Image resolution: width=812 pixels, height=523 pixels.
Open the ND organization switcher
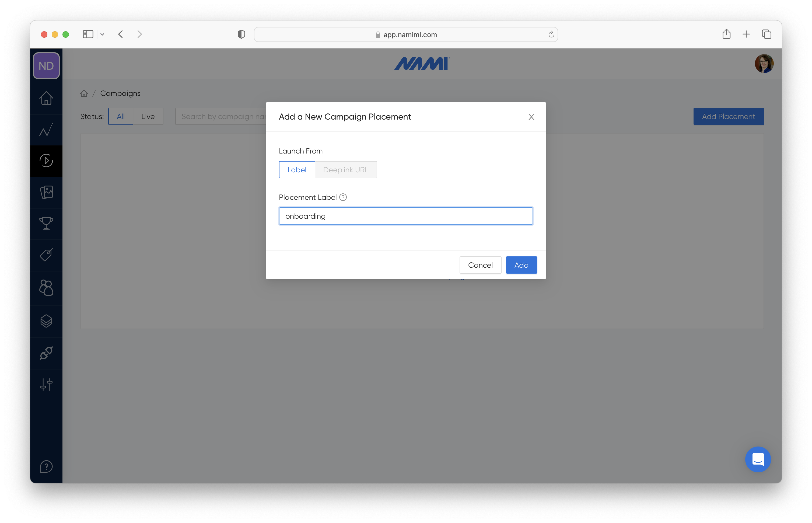[x=46, y=66]
